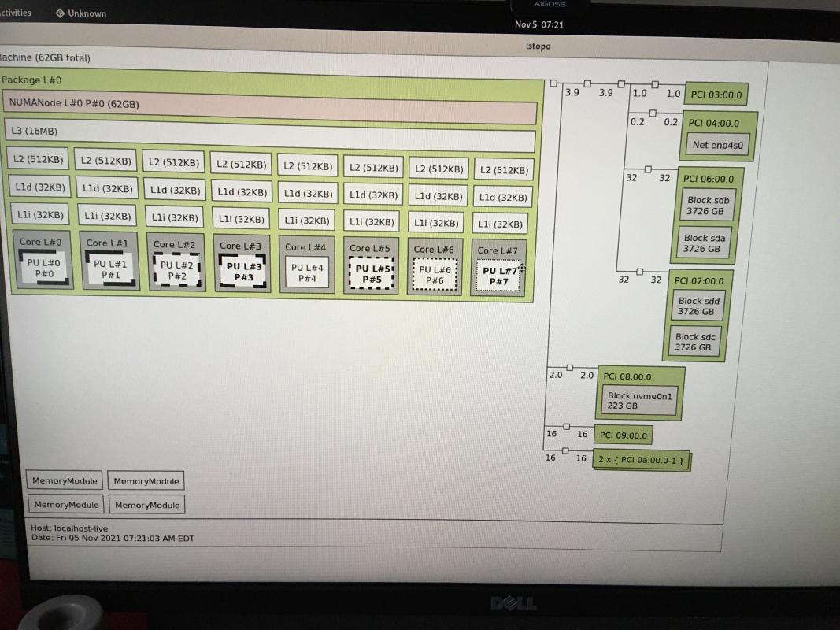Click the Net enp4s0 network device
This screenshot has height=630, width=840.
717,145
